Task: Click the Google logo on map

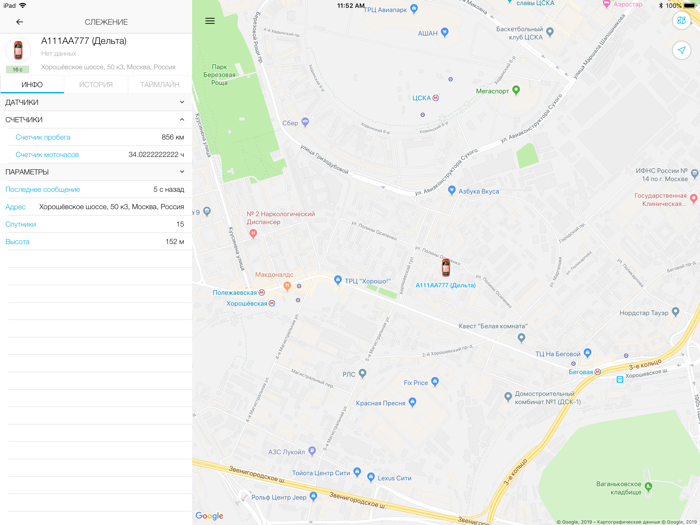Action: pos(209,516)
